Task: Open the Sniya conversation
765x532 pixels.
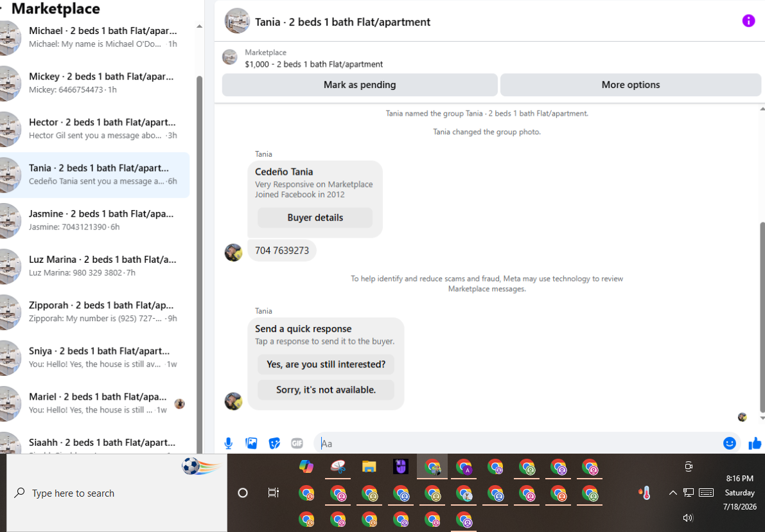Action: click(95, 357)
